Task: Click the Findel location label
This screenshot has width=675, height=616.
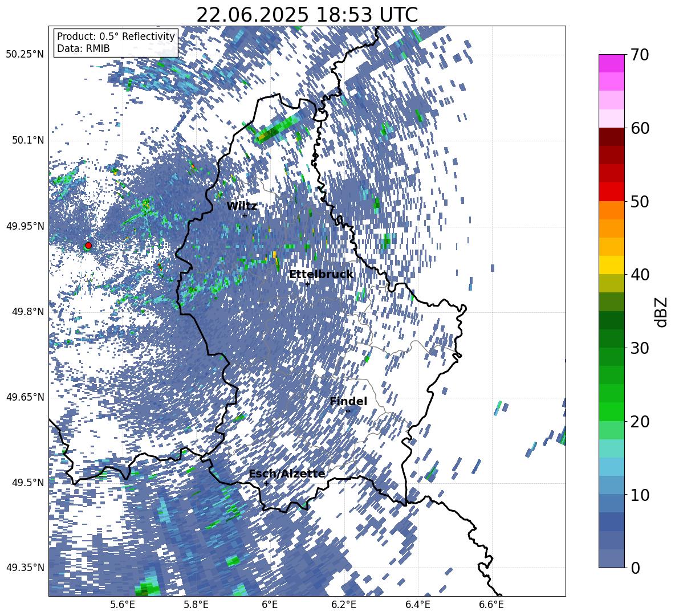Action: click(348, 401)
